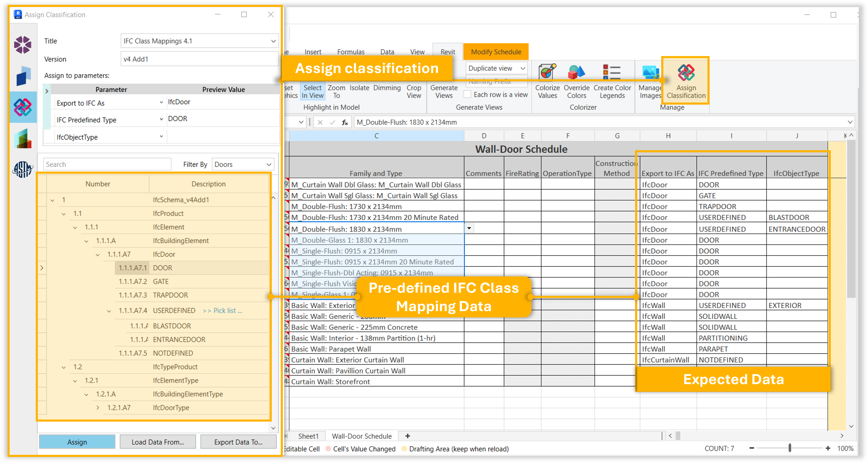The width and height of the screenshot is (868, 463).
Task: Select the purple pinwheel sidebar icon
Action: [23, 45]
